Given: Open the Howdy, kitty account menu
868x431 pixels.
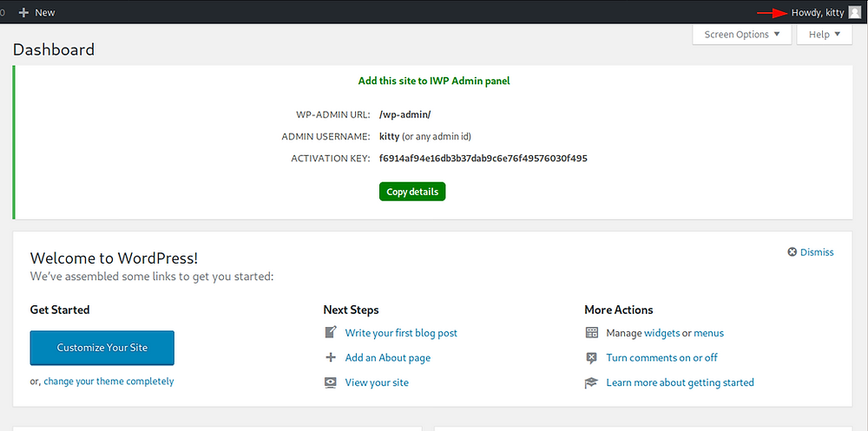Looking at the screenshot, I should point(825,13).
